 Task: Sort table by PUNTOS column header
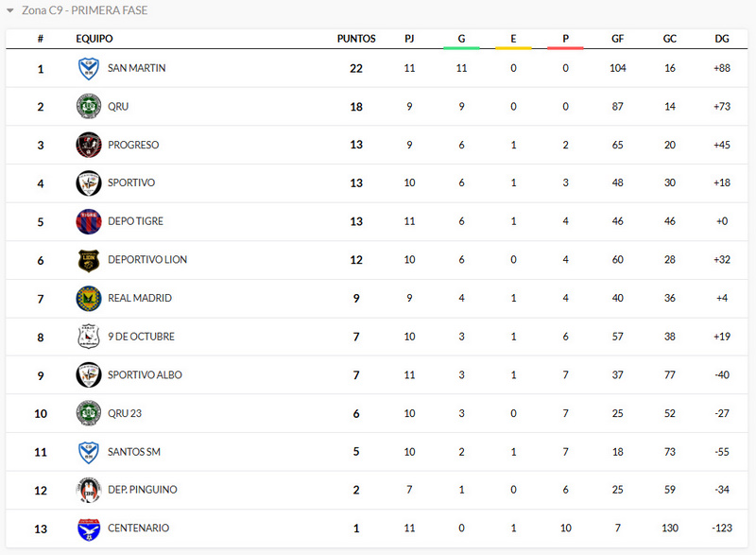pyautogui.click(x=356, y=39)
